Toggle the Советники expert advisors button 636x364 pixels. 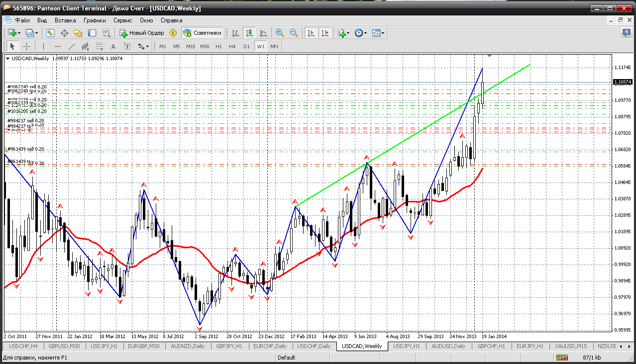203,33
